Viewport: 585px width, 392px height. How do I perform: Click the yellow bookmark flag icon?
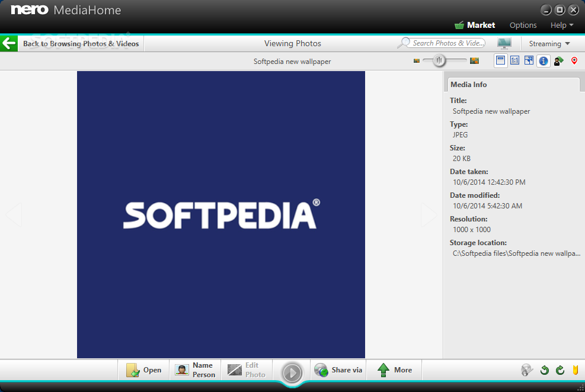pyautogui.click(x=576, y=370)
